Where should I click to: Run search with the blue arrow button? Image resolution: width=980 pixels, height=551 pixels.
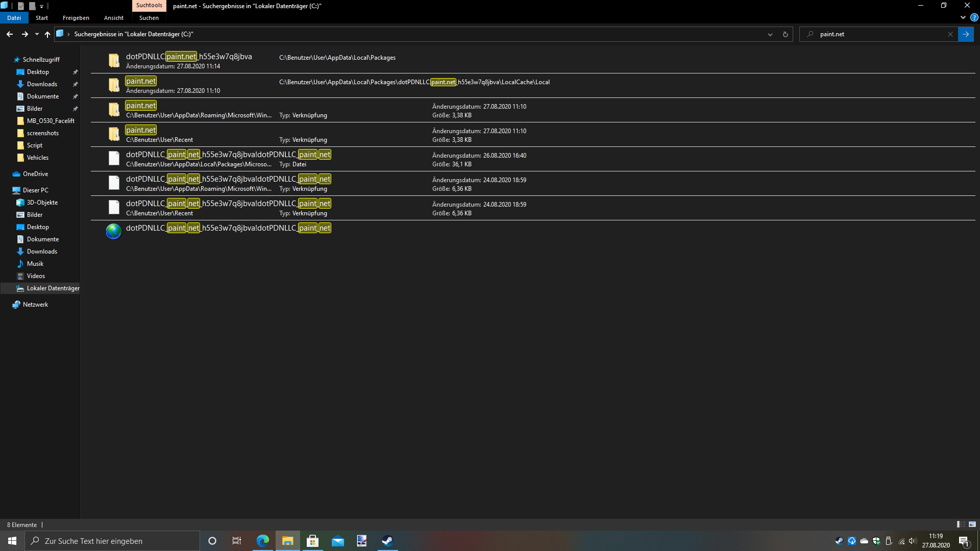[x=966, y=34]
